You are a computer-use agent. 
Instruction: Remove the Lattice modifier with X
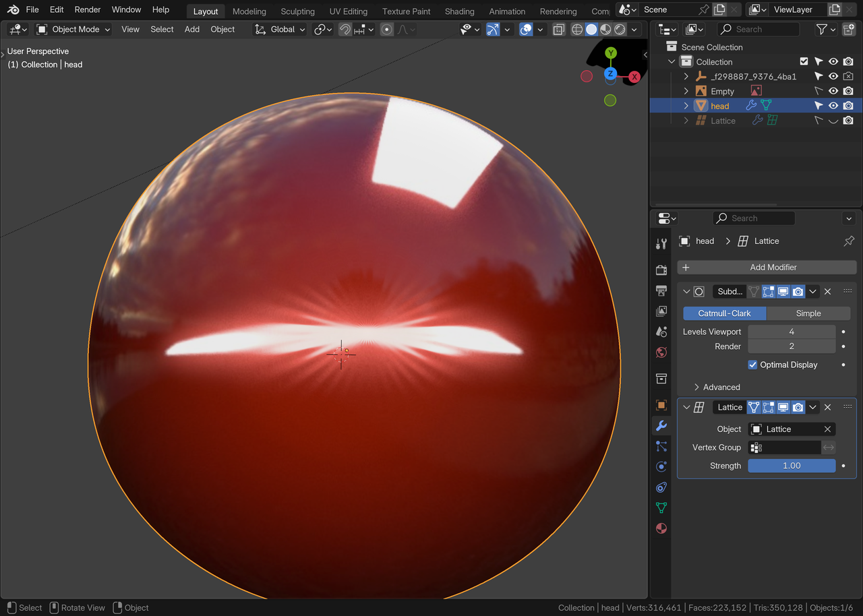828,407
